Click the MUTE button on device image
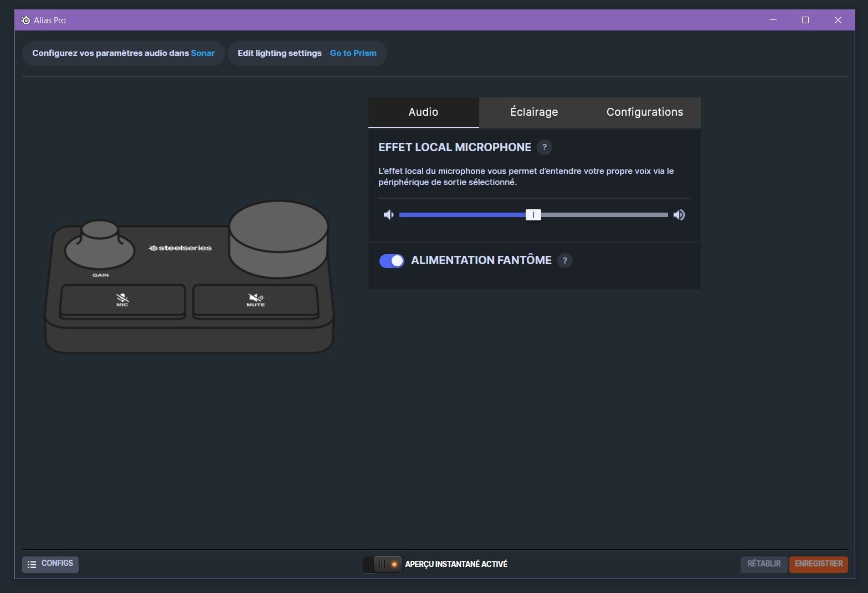 [255, 301]
